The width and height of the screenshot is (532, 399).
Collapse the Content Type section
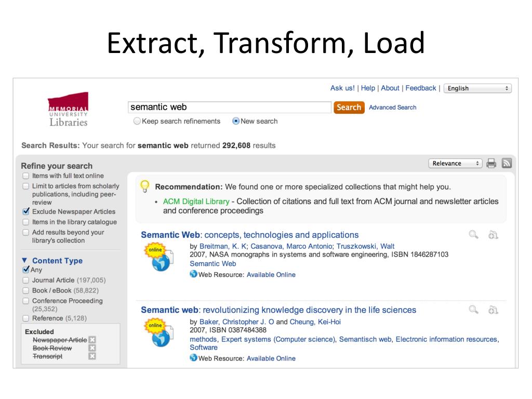point(24,260)
